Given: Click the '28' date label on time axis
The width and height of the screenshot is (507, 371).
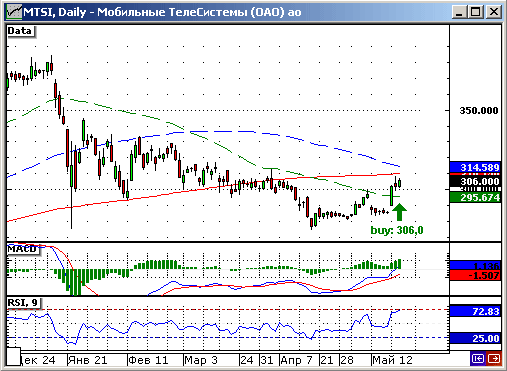Looking at the screenshot, I should point(347,360).
